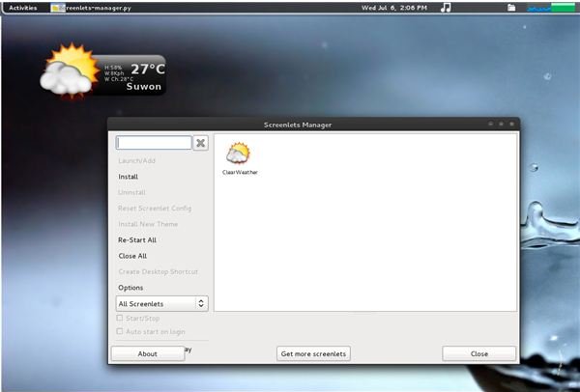Focus the screenlet search input field
The image size is (580, 392).
(154, 143)
